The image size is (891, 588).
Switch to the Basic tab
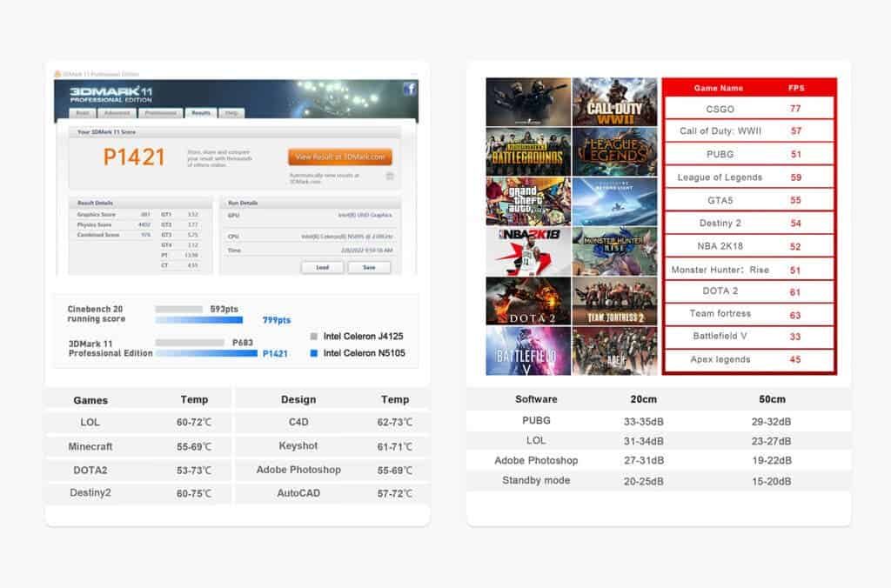83,113
